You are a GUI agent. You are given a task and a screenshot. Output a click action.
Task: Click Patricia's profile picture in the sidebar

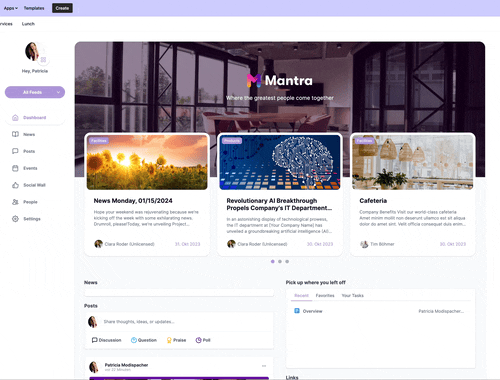pyautogui.click(x=33, y=51)
